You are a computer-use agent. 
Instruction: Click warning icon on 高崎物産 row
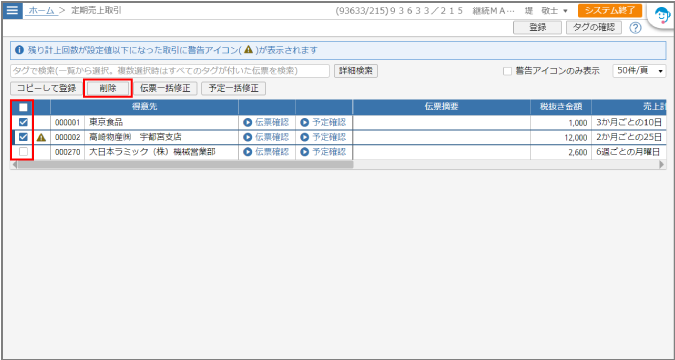coord(41,137)
